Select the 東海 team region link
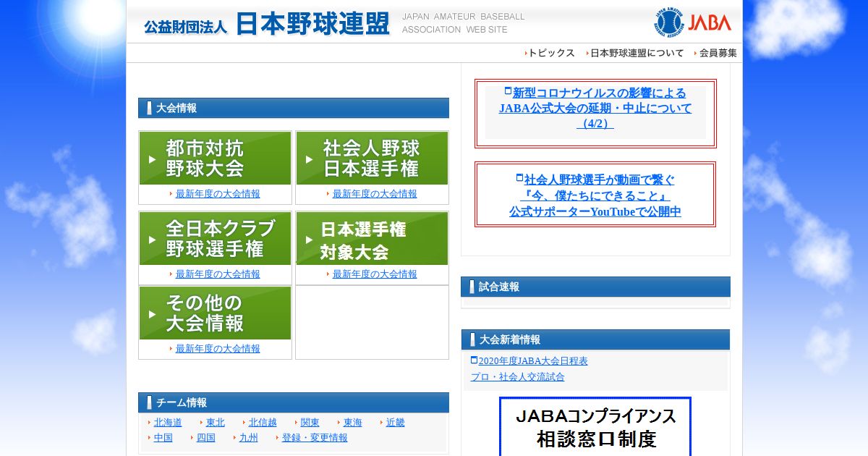The image size is (868, 456). 353,423
